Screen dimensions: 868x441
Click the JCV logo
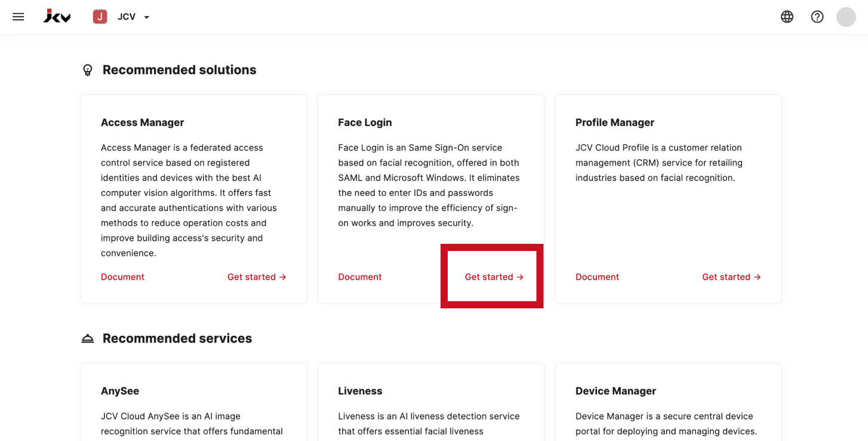tap(57, 17)
